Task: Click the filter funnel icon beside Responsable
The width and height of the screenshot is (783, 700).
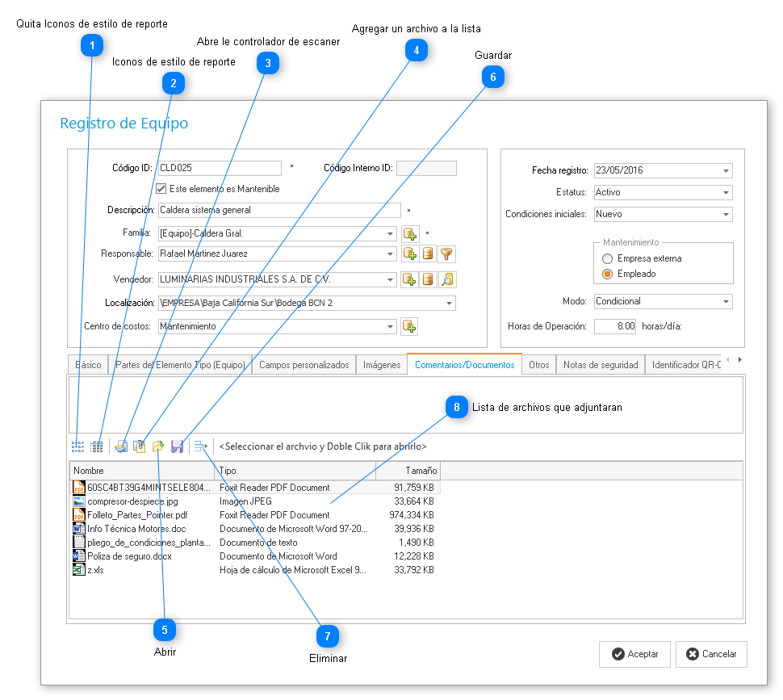Action: (447, 254)
